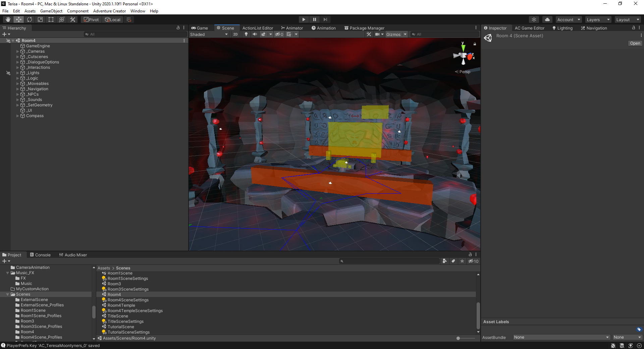Viewport: 644px width, 349px height.
Task: Select the Scale tool
Action: tap(40, 19)
